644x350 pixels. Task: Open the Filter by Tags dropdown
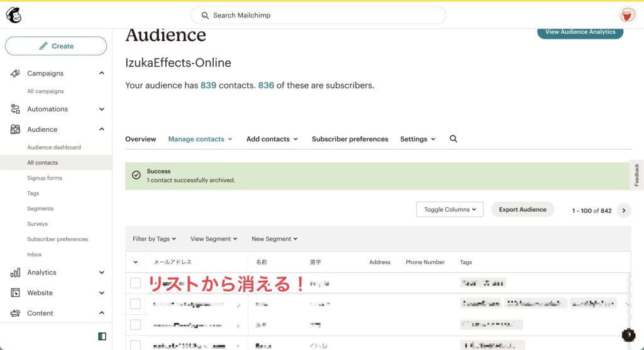(154, 239)
